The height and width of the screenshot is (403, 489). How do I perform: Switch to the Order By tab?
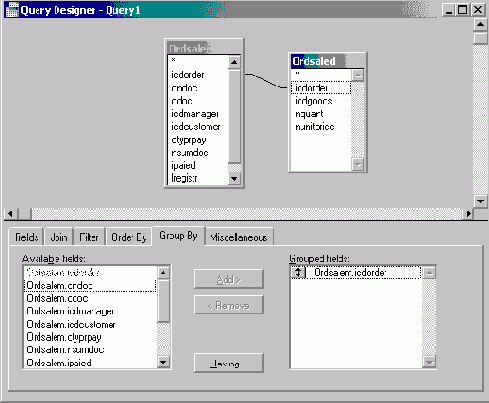[129, 237]
